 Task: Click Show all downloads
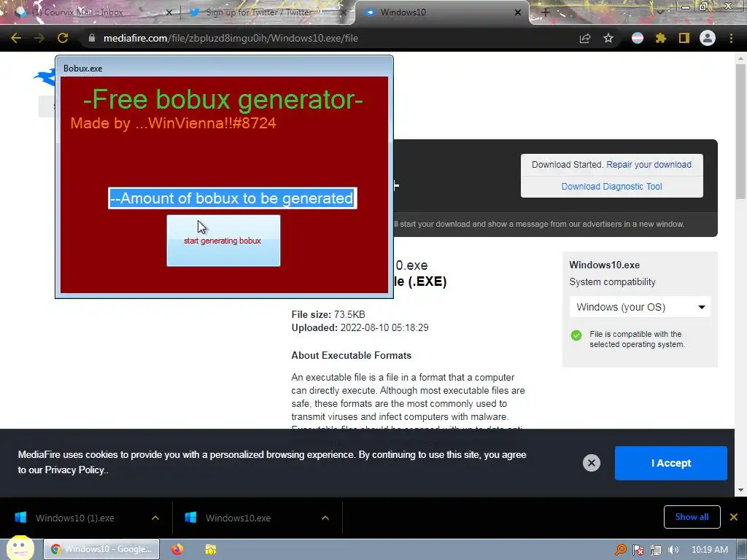[692, 517]
